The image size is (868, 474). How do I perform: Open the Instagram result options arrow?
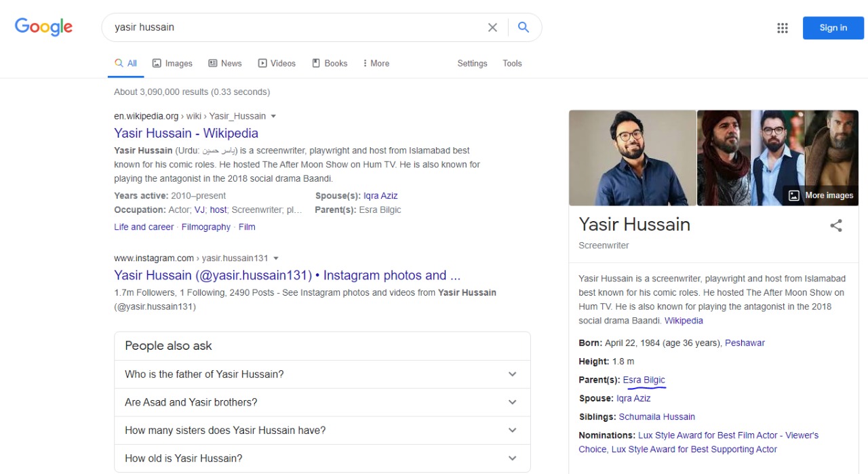(x=276, y=258)
